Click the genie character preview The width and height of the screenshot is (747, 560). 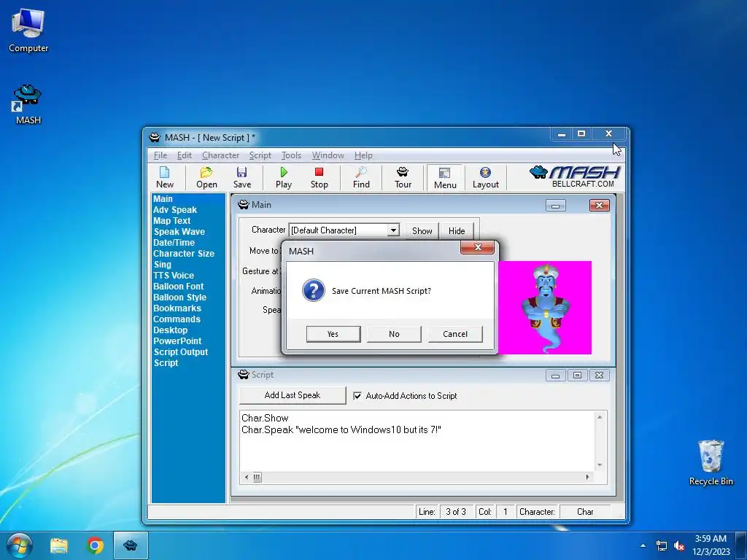click(545, 308)
